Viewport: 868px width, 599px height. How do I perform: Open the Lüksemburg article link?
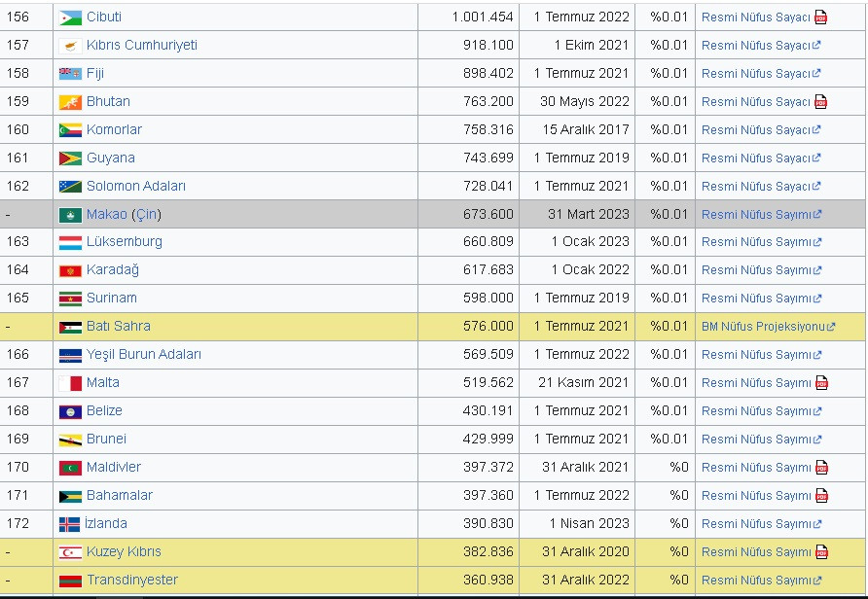[x=124, y=242]
